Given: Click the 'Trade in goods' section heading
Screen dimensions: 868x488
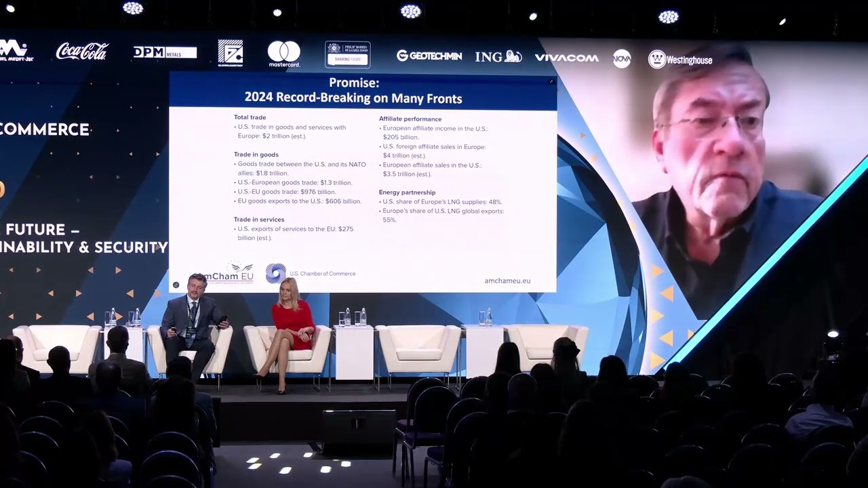Looking at the screenshot, I should click(256, 155).
